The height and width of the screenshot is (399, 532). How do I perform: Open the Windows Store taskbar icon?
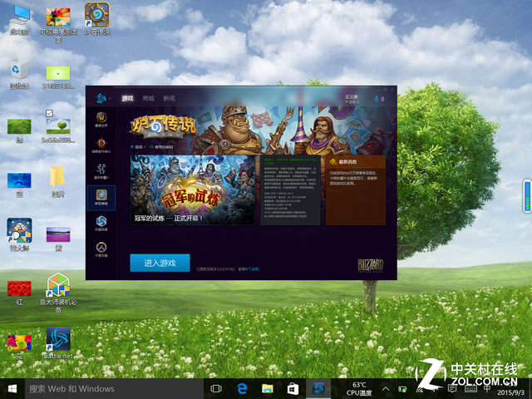point(293,389)
